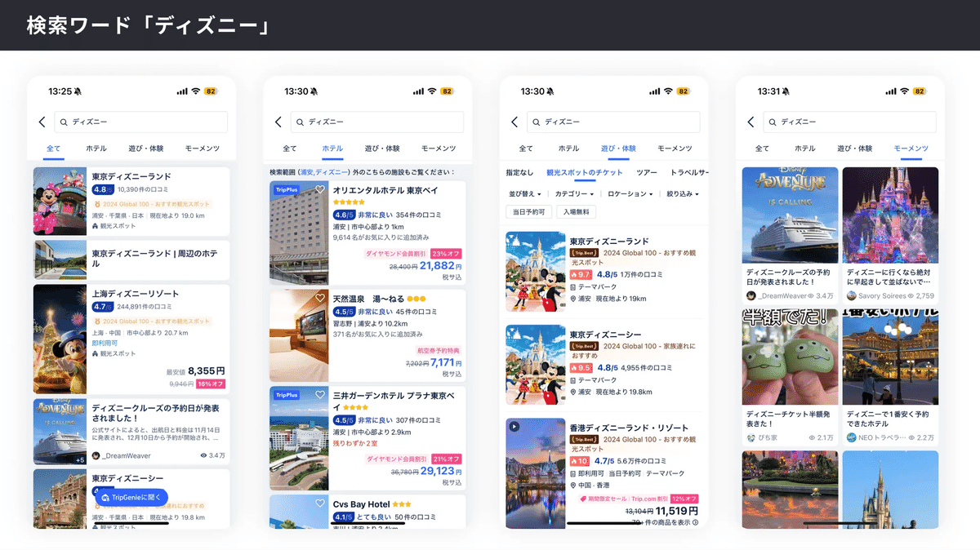Click magnifier icon in hotel results phone search

click(300, 122)
